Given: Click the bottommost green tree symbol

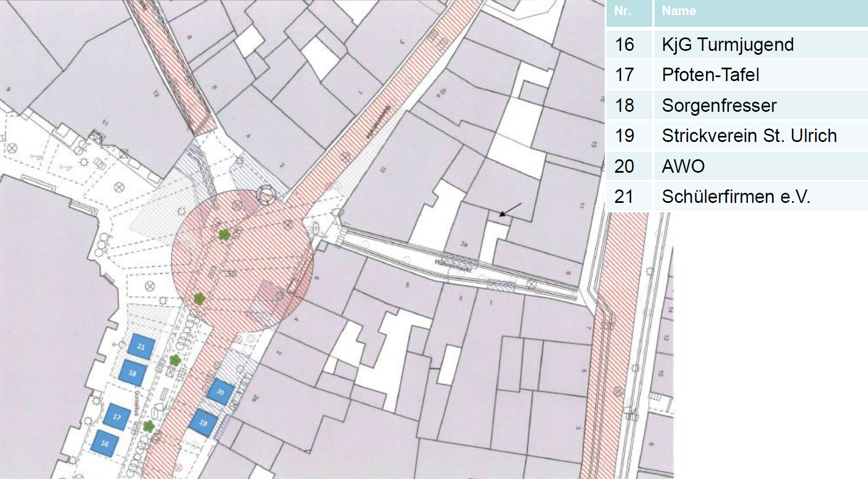Looking at the screenshot, I should 148,426.
